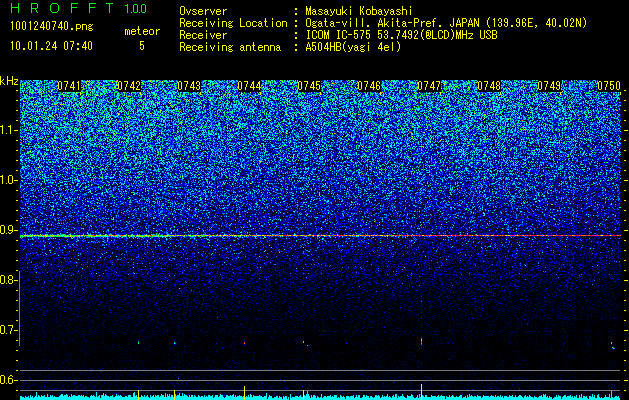629x400 pixels.
Task: Click the green meteor echo dot under 0742
Action: 138,343
